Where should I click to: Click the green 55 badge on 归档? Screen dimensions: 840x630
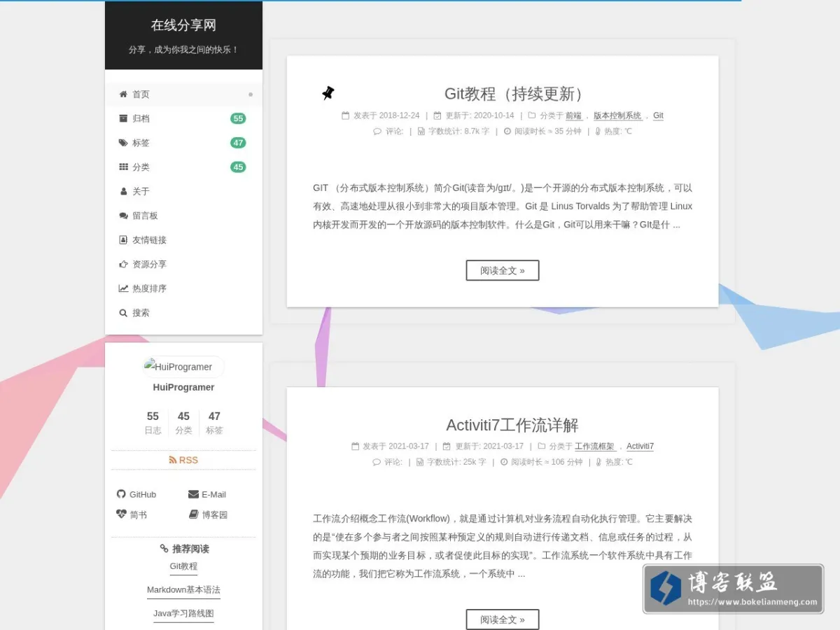click(238, 118)
